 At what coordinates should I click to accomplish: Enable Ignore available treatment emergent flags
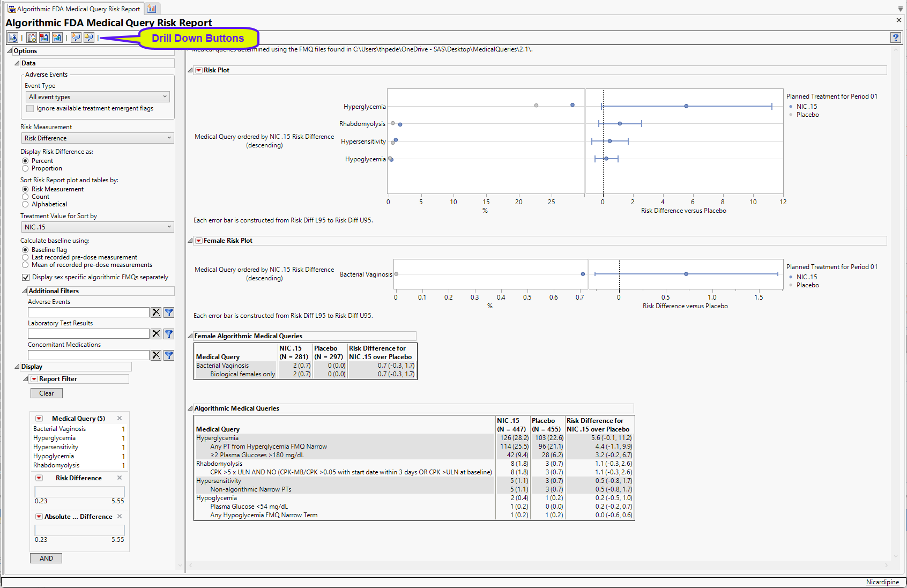pos(31,108)
